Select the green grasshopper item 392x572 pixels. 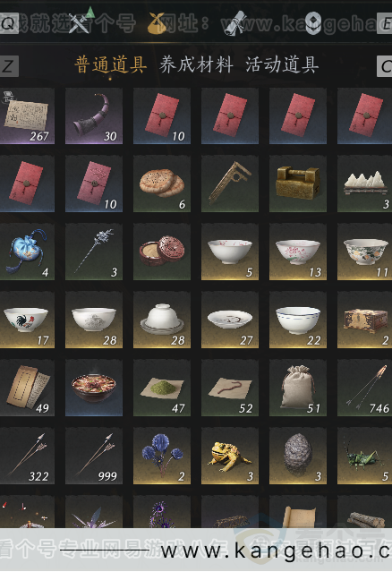tap(364, 456)
